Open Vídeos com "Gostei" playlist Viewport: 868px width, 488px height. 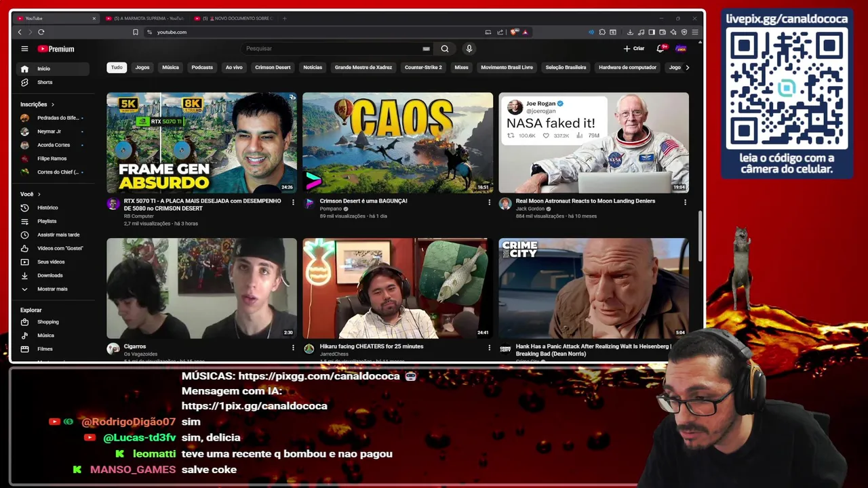(x=52, y=248)
